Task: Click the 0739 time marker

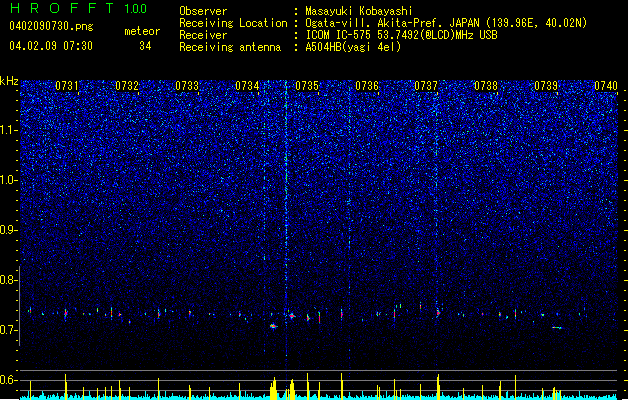Action: click(x=546, y=86)
